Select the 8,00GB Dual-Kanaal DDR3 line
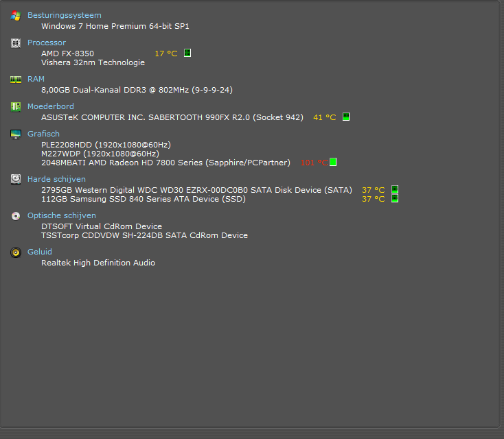The image size is (504, 439). click(x=137, y=90)
